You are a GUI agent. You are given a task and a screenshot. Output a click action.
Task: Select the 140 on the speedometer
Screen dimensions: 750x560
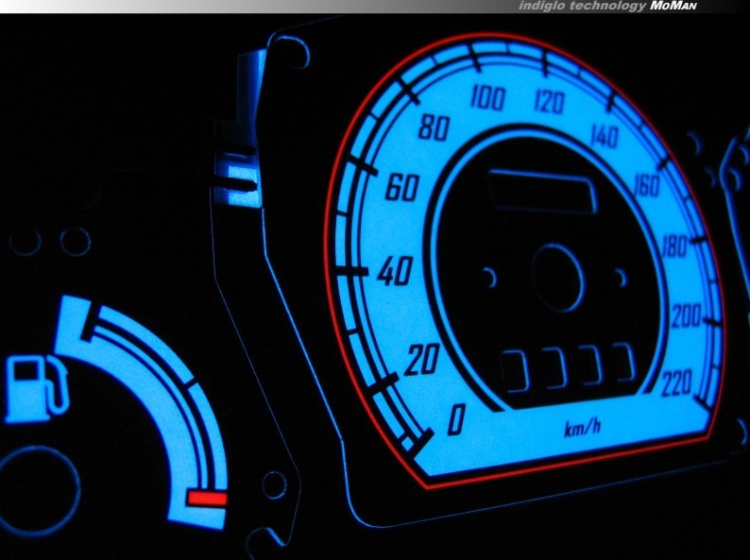coord(604,137)
